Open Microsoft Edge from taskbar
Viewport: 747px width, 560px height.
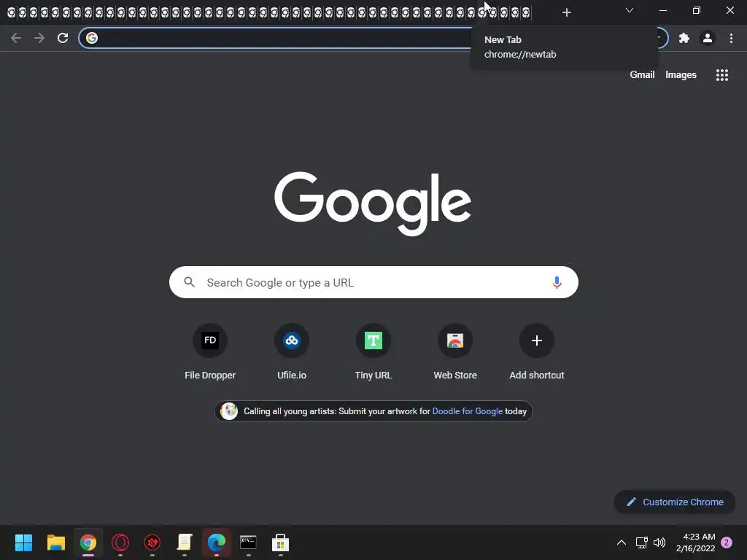(x=216, y=542)
